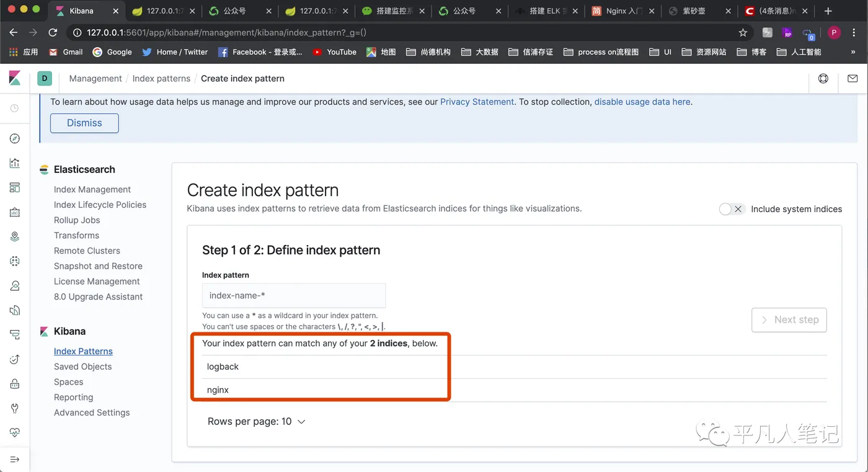Open the Metrics sidebar icon
868x472 pixels.
15,286
